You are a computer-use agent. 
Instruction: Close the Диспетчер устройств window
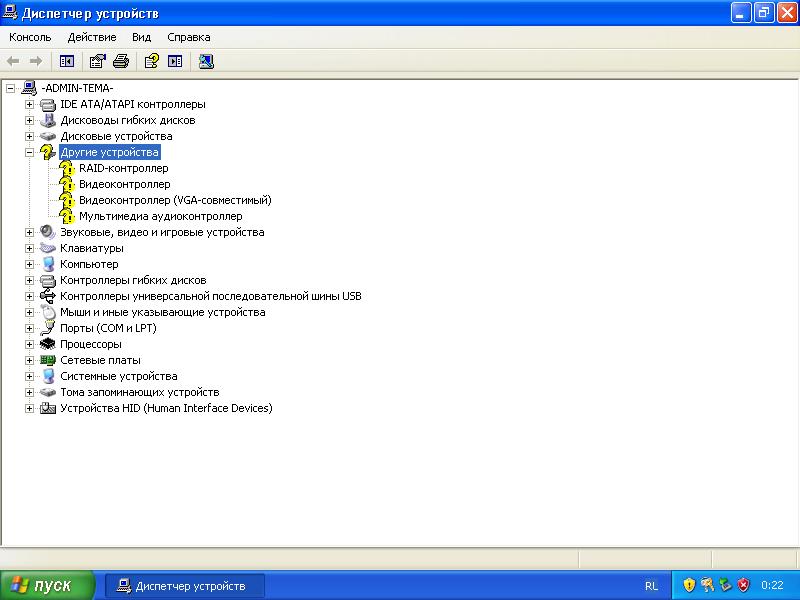coord(787,13)
